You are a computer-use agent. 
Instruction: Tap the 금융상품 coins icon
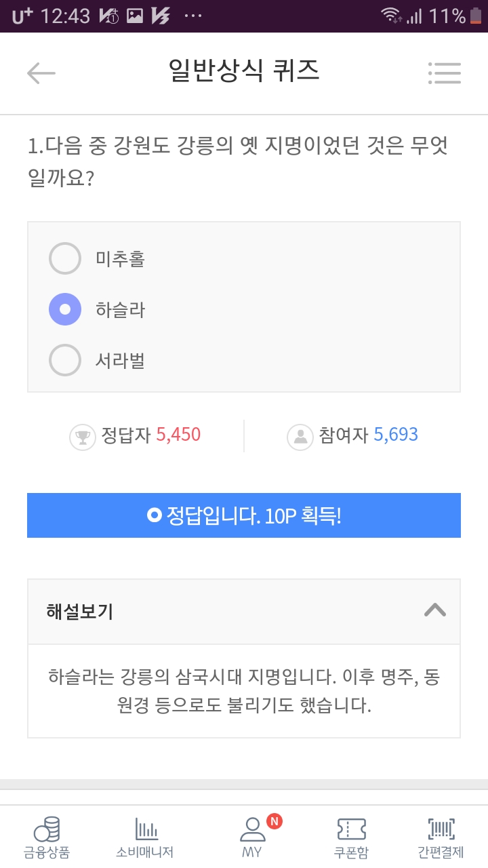click(x=47, y=829)
